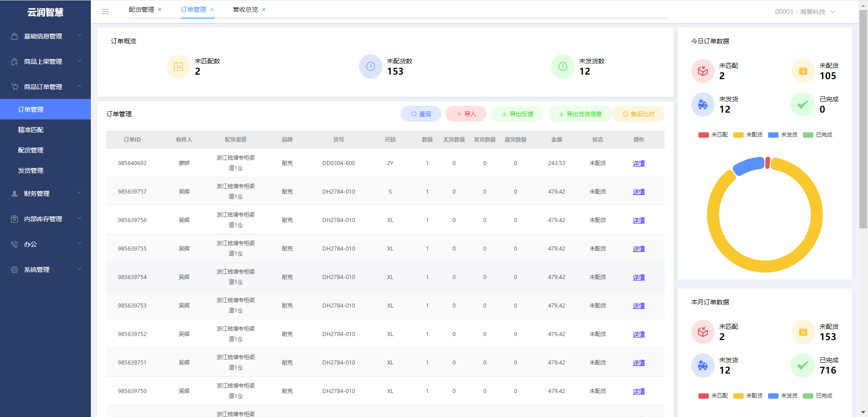This screenshot has width=868, height=417.
Task: Expand 基础信息管理 menu chevron
Action: click(79, 35)
